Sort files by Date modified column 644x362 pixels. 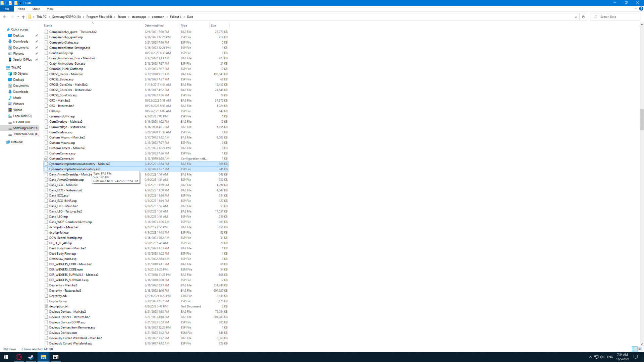(154, 25)
